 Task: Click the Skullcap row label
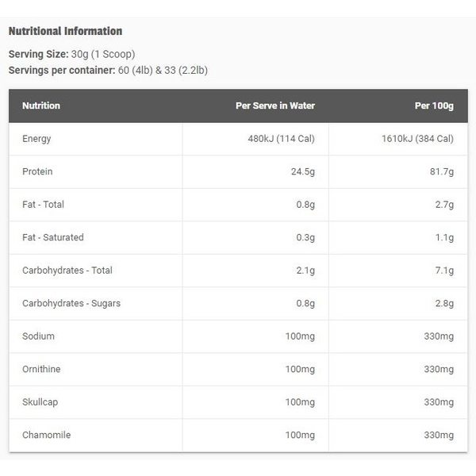coord(40,402)
